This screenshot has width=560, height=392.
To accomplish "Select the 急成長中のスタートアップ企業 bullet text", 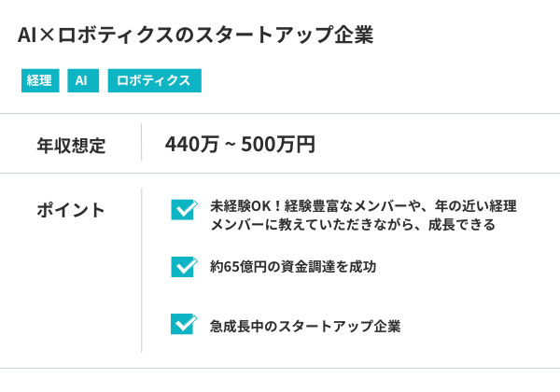I will [305, 326].
